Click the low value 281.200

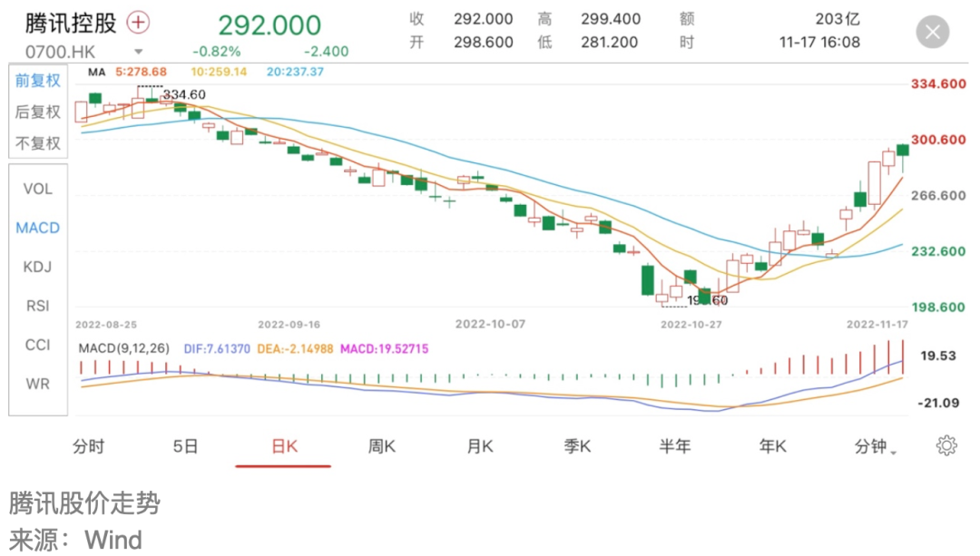(x=610, y=43)
